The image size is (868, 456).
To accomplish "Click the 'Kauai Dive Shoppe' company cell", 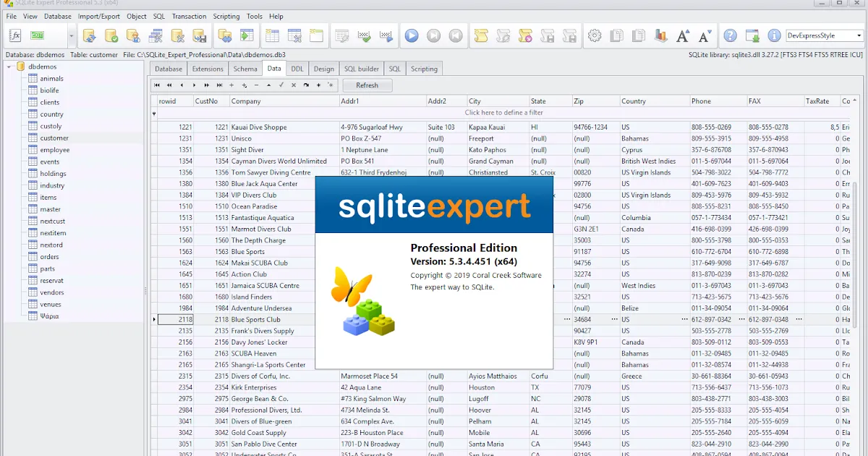I will coord(284,127).
